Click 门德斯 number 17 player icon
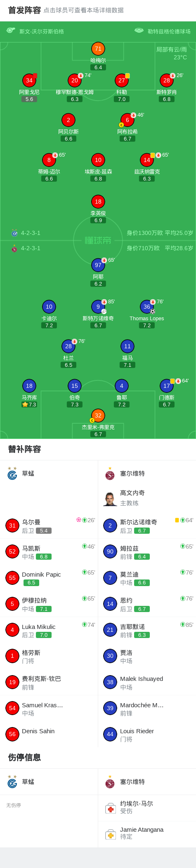 pyautogui.click(x=167, y=386)
